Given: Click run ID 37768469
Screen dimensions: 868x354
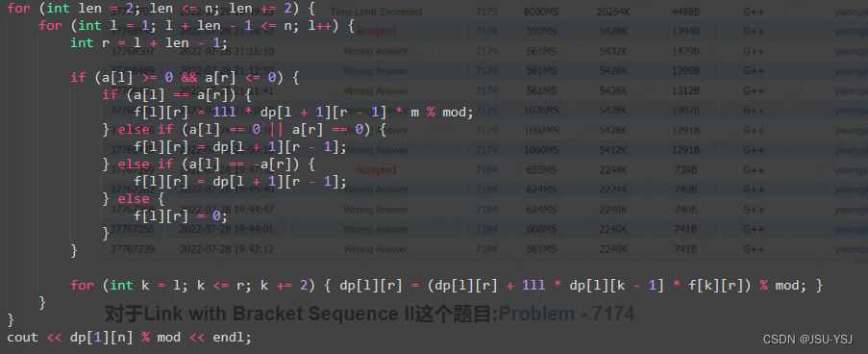Looking at the screenshot, I should (133, 71).
